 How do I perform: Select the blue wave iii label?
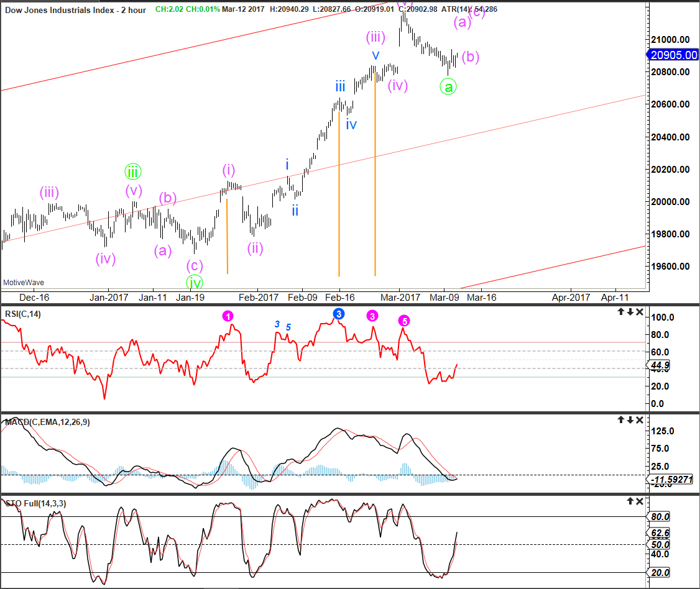point(340,86)
